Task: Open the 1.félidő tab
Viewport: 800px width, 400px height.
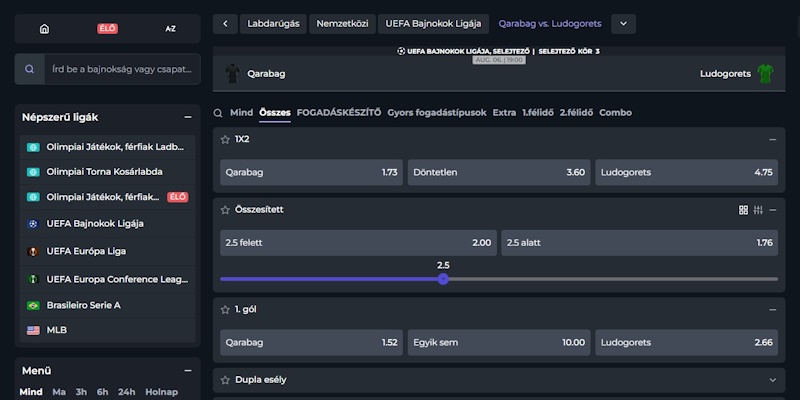Action: (x=538, y=113)
